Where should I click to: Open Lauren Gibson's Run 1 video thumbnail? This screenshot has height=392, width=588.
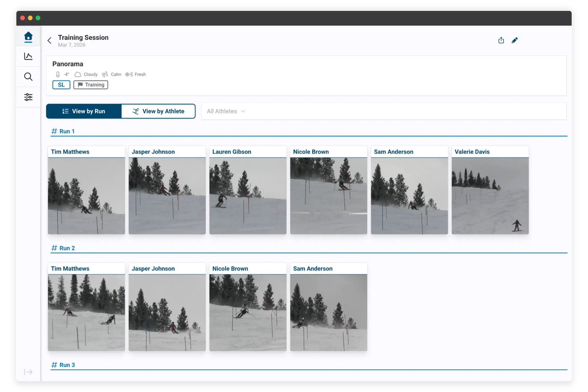pyautogui.click(x=248, y=196)
